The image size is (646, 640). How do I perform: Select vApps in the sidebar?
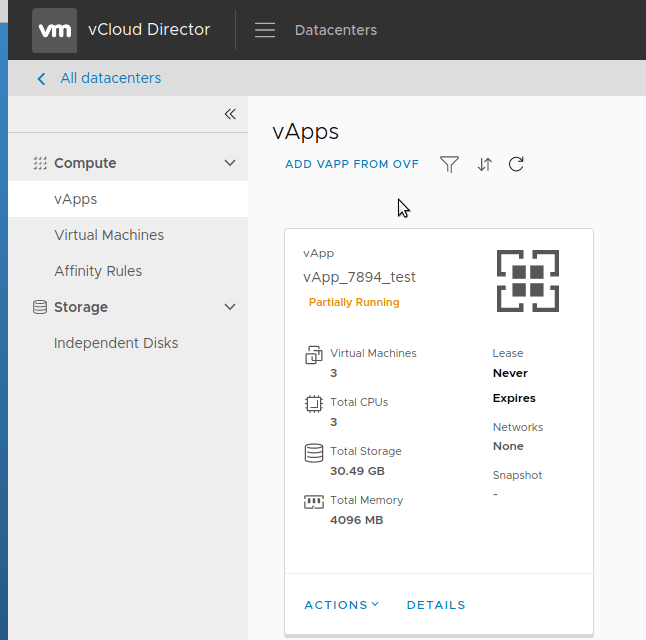coord(128,199)
